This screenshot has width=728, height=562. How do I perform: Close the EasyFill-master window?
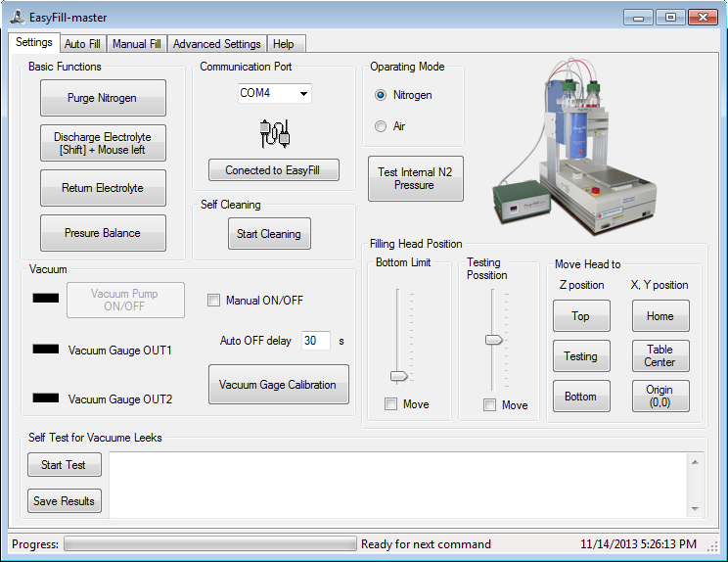coord(704,18)
